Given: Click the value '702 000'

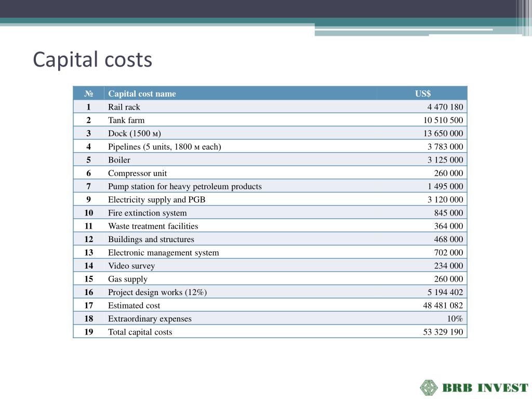Looking at the screenshot, I should click(448, 252).
